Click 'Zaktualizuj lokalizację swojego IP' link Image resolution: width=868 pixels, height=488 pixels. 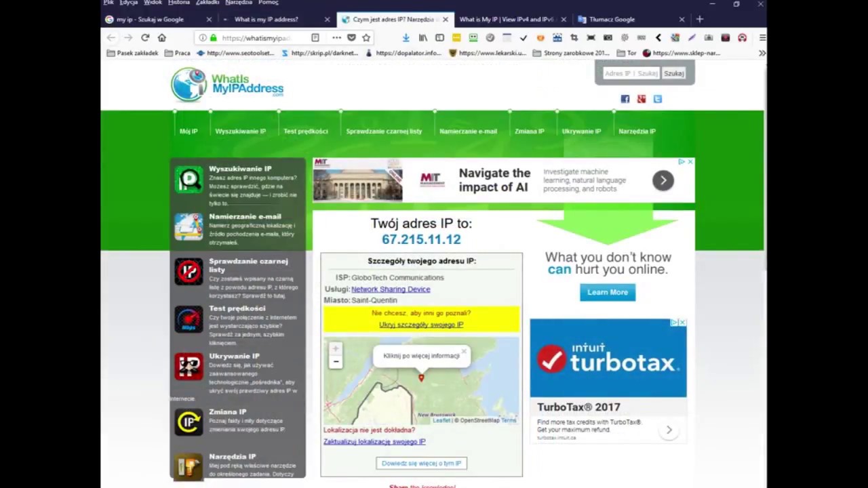374,442
